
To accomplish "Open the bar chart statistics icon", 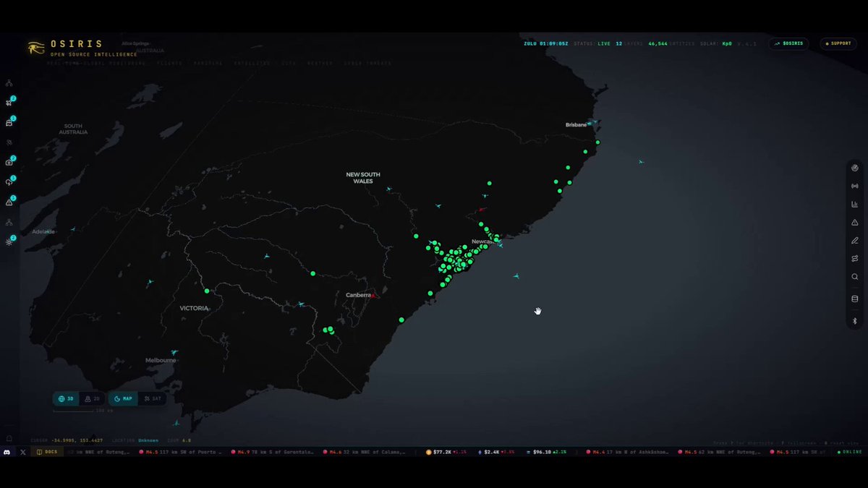I will (855, 205).
